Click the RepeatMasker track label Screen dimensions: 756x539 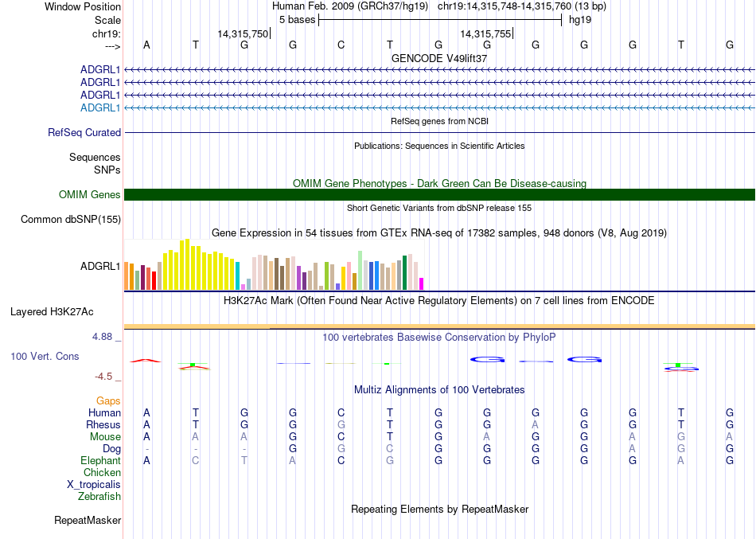point(88,521)
